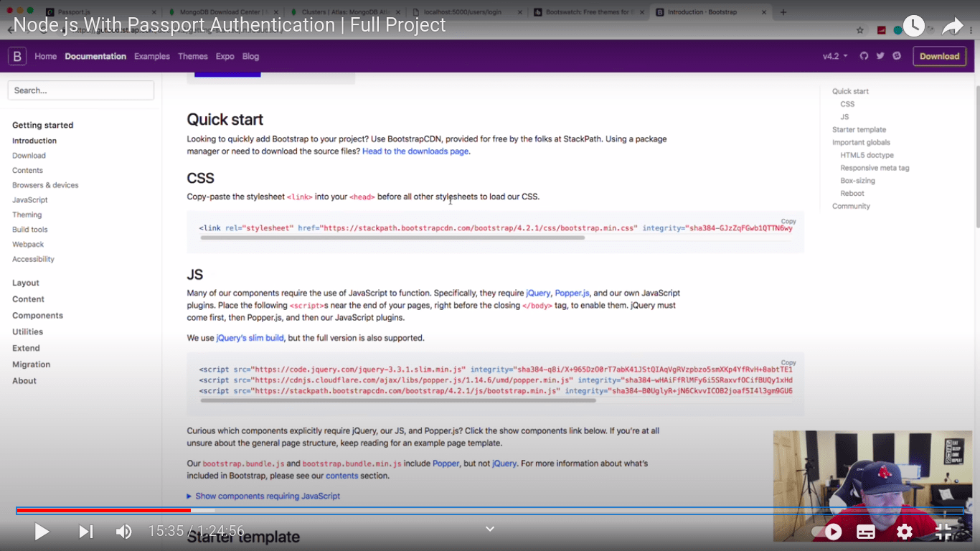Jump to Community in TOC
Viewport: 980px width, 551px height.
point(851,206)
